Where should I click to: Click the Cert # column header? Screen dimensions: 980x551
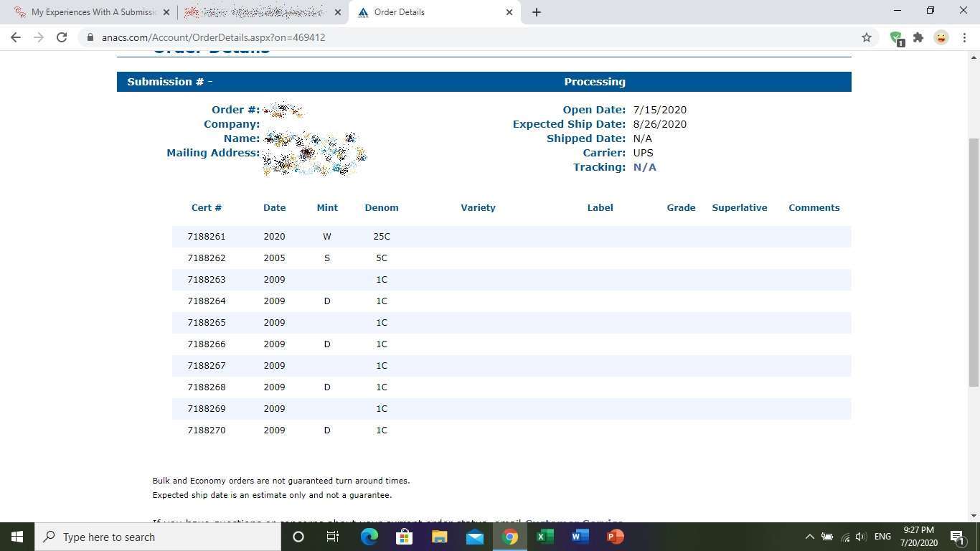pyautogui.click(x=207, y=207)
